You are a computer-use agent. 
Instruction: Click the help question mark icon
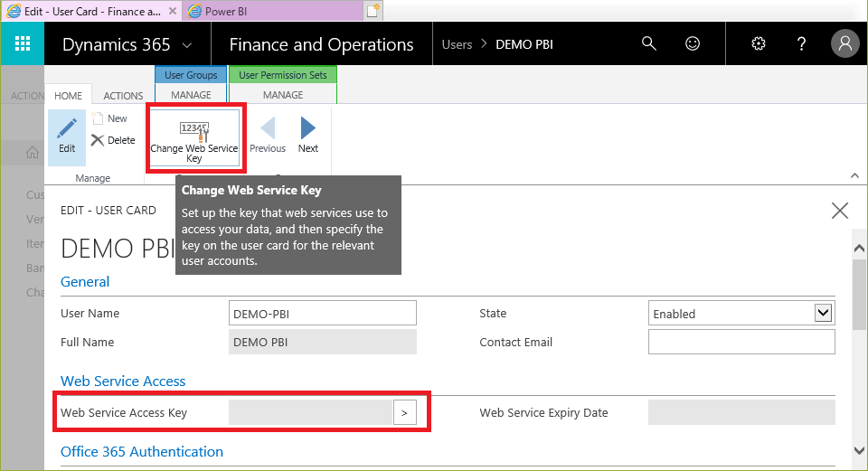801,43
